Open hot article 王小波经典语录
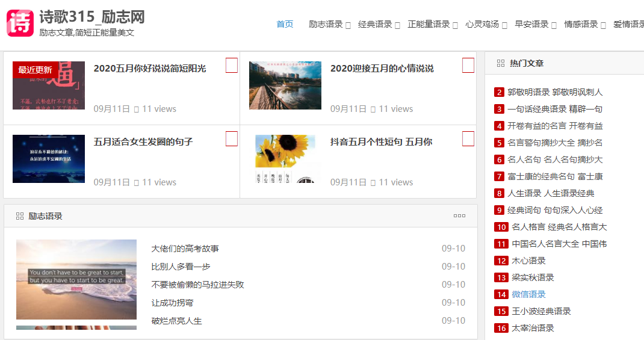 pos(541,311)
